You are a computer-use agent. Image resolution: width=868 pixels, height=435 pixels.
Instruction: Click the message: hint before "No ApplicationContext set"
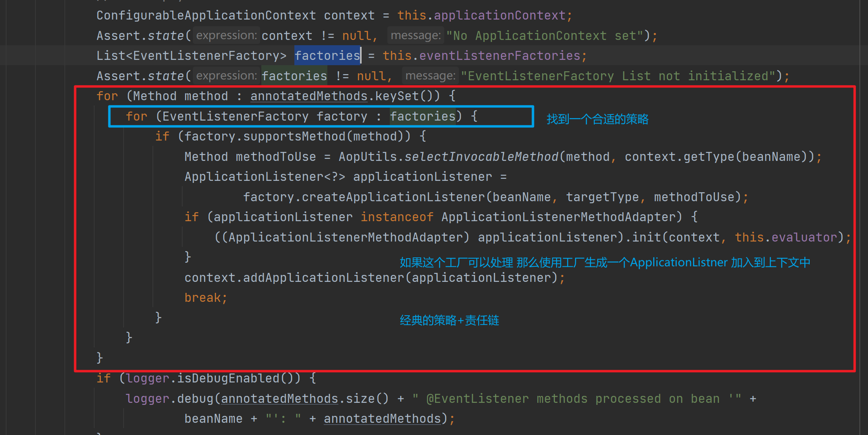[416, 35]
